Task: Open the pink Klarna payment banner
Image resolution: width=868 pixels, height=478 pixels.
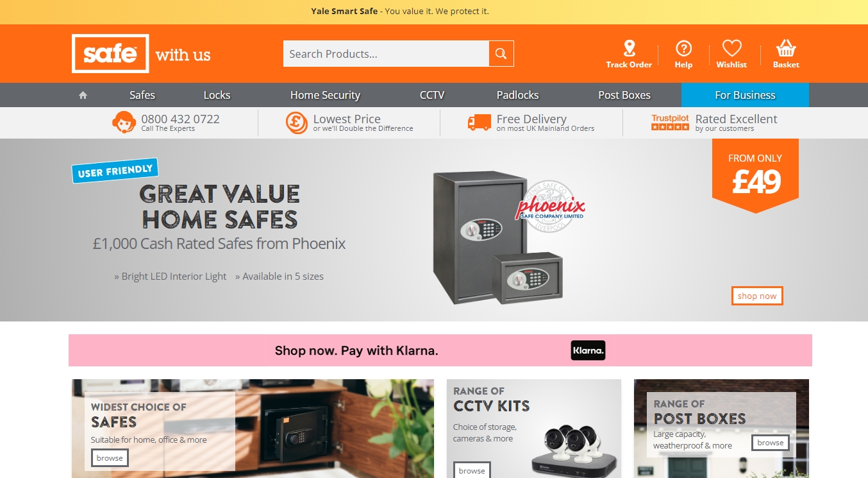Action: (x=440, y=350)
